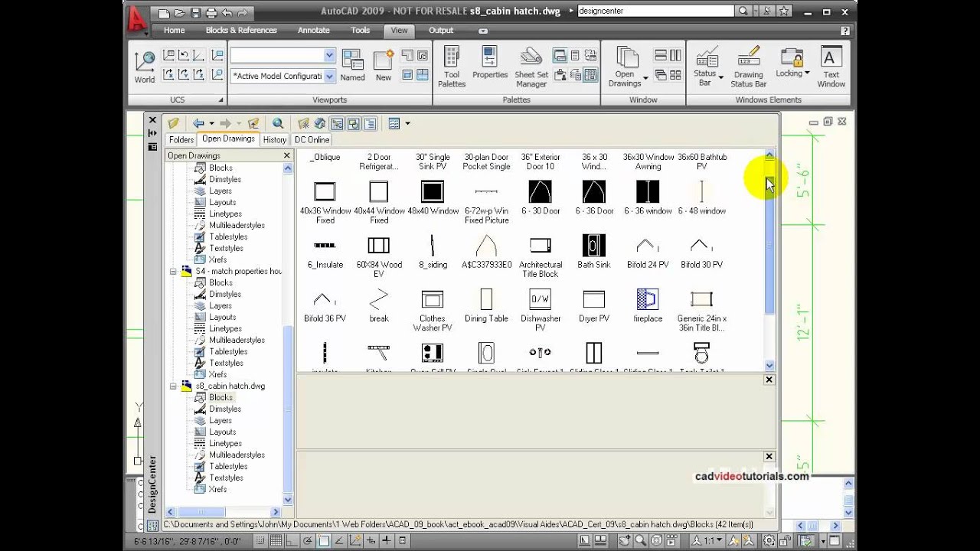Collapse the S4 - match properties tree node
980x551 pixels.
pos(174,271)
